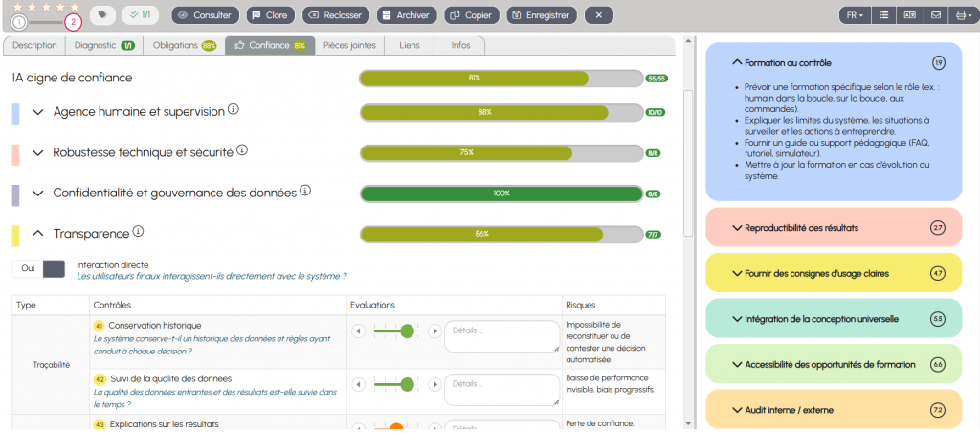980x433 pixels.
Task: Click the 55/55 count badge
Action: (x=657, y=79)
